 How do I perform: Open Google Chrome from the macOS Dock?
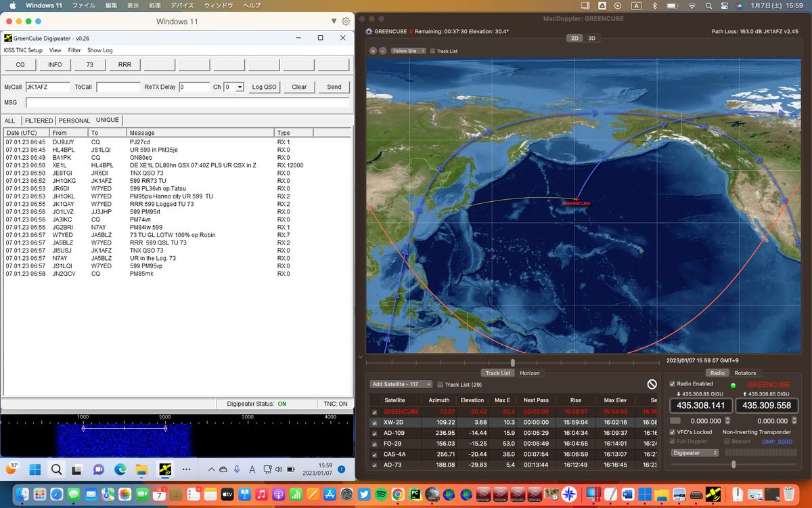point(398,494)
